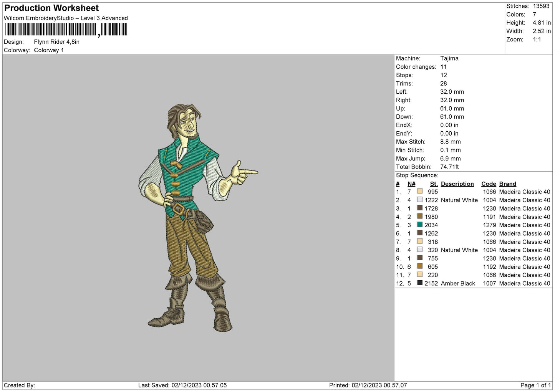Click the Created By label in the footer
Screen dimensions: 555x392
(x=19, y=385)
